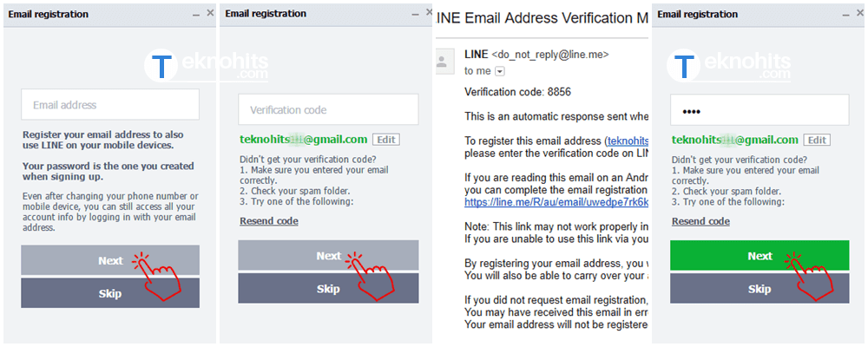Click Skip below the green Next button

pyautogui.click(x=759, y=288)
